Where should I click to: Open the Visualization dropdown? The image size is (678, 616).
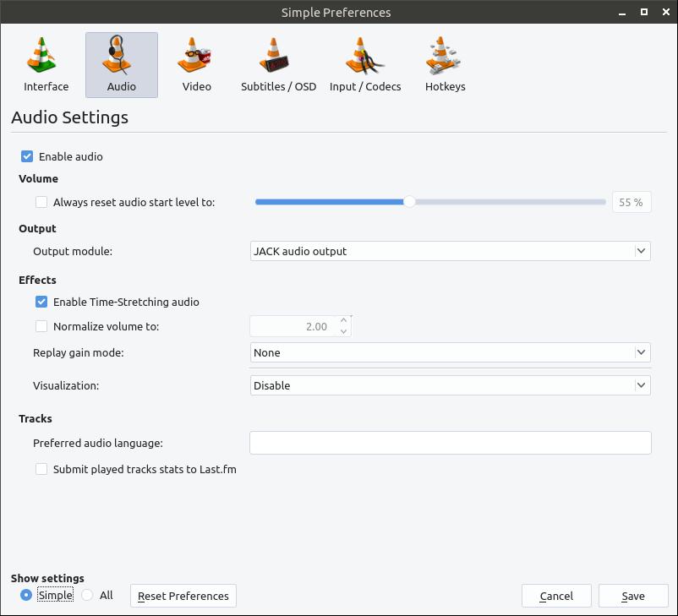450,385
